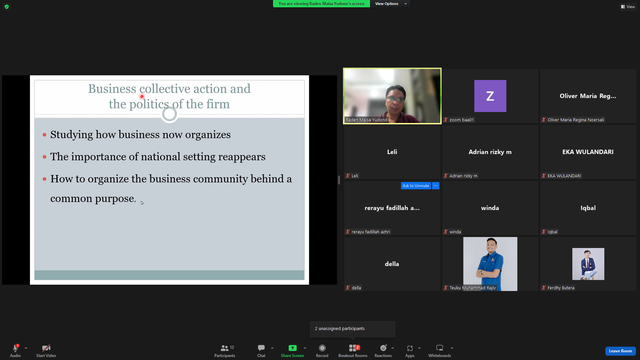Unmute the microphone using the Audio icon
This screenshot has height=360, width=640.
[16, 348]
